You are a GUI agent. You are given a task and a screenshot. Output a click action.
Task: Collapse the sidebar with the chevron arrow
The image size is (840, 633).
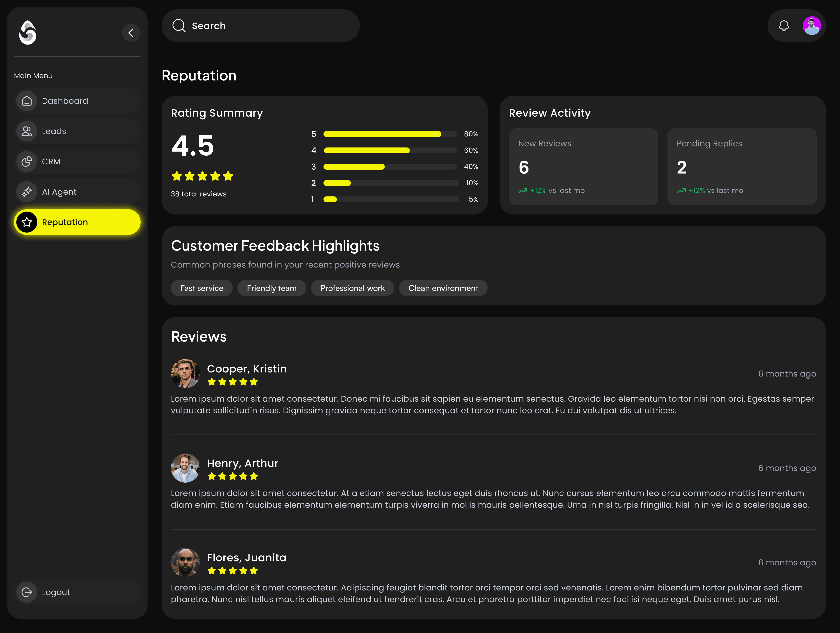click(131, 33)
